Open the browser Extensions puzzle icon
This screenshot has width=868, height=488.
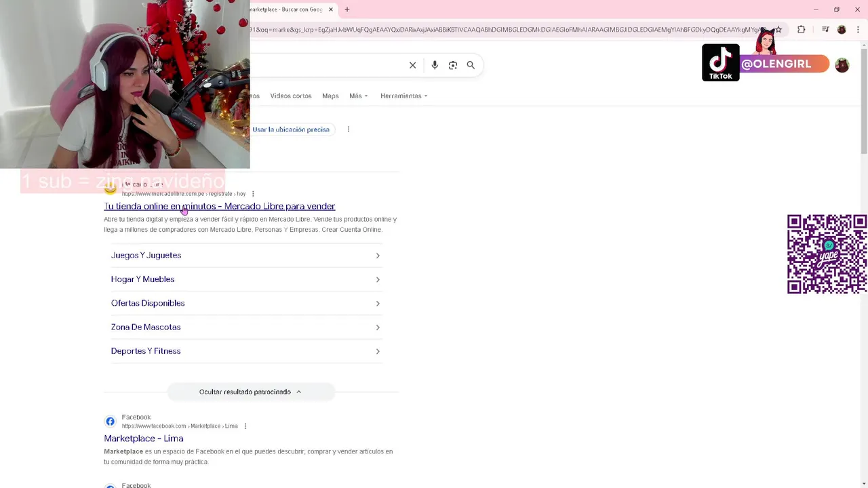pos(802,30)
